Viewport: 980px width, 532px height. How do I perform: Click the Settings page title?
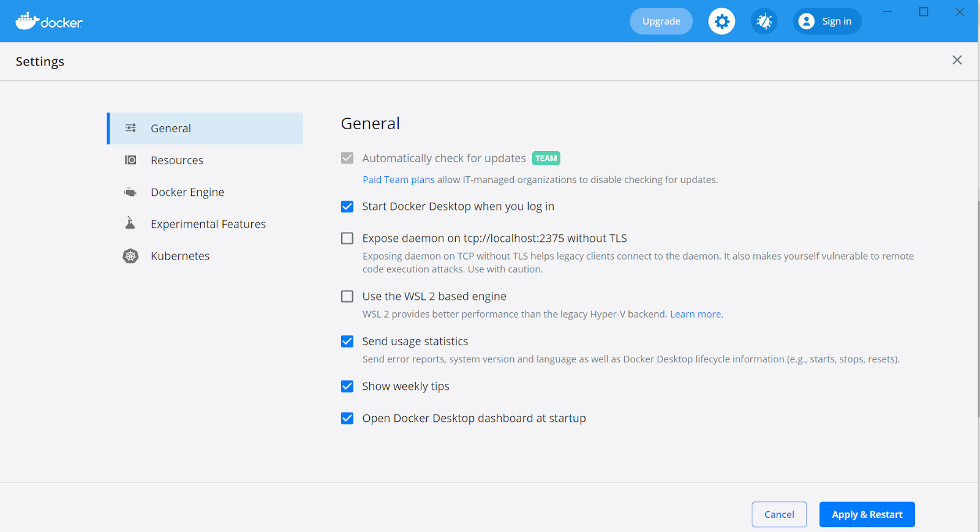point(40,61)
